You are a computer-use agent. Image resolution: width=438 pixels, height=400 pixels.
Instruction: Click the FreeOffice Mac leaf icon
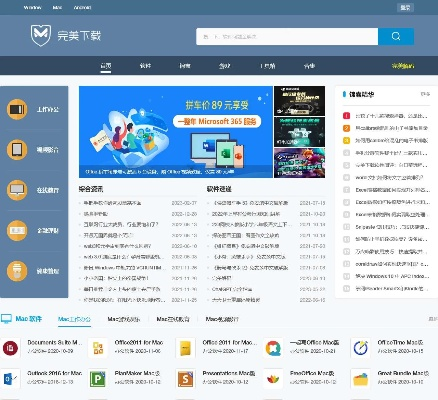coord(273,379)
